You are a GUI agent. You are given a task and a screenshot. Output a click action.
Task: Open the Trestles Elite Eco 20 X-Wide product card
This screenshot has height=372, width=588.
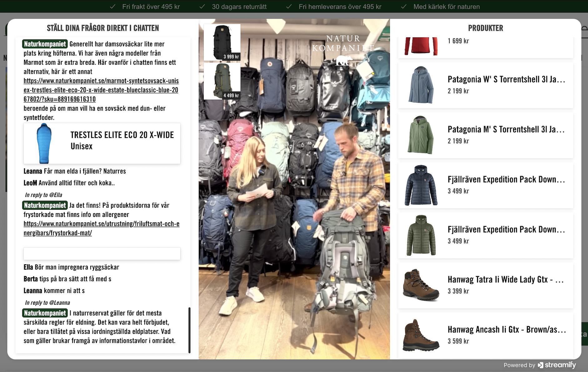coord(102,143)
